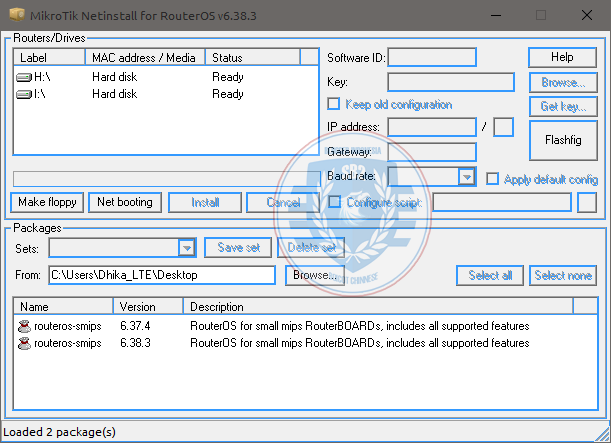The height and width of the screenshot is (443, 611).
Task: Click 'Hard disk' media for H:\ row
Action: [115, 77]
